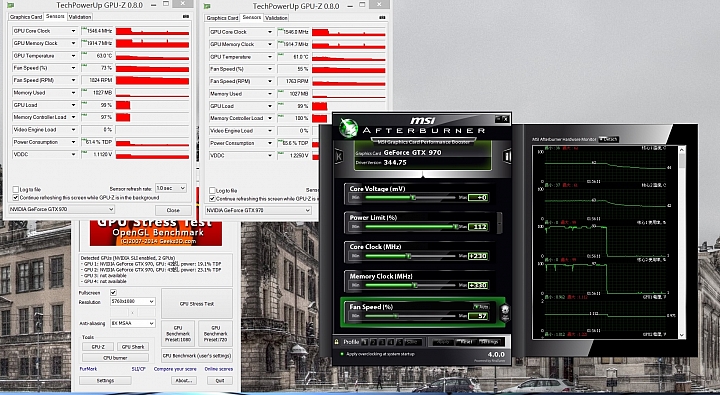Image resolution: width=720 pixels, height=395 pixels.
Task: Expand the FurMark Resolution combo box
Action: (x=133, y=301)
